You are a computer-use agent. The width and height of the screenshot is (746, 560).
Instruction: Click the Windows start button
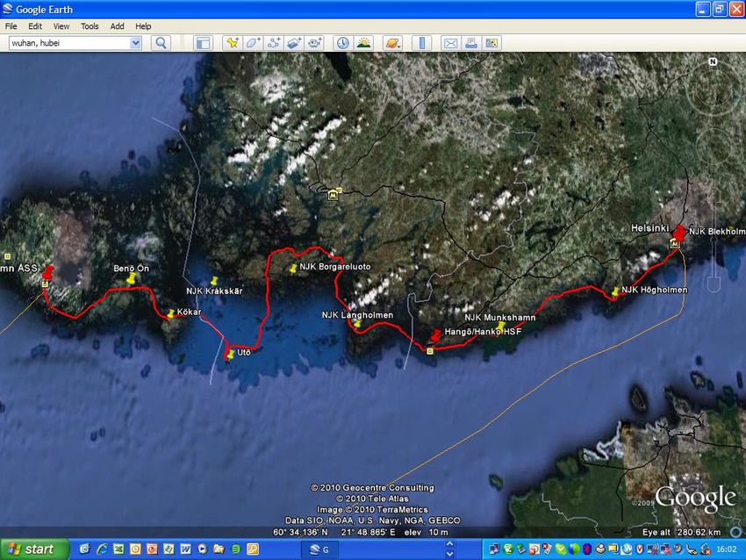pyautogui.click(x=34, y=549)
